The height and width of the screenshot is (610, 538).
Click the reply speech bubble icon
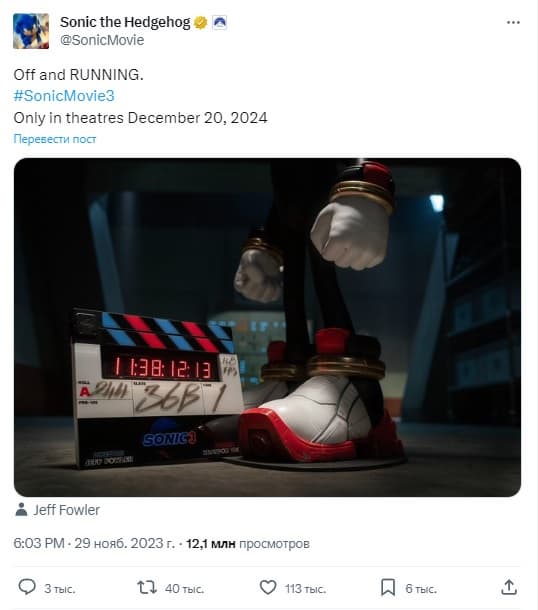27,587
